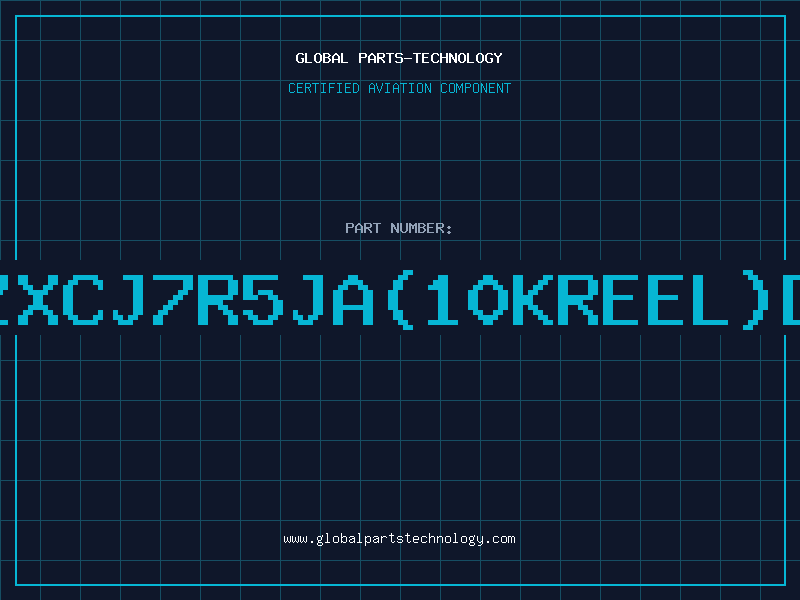The height and width of the screenshot is (600, 800).
Task: Click the PART NUMBER: label
Action: pos(399,228)
